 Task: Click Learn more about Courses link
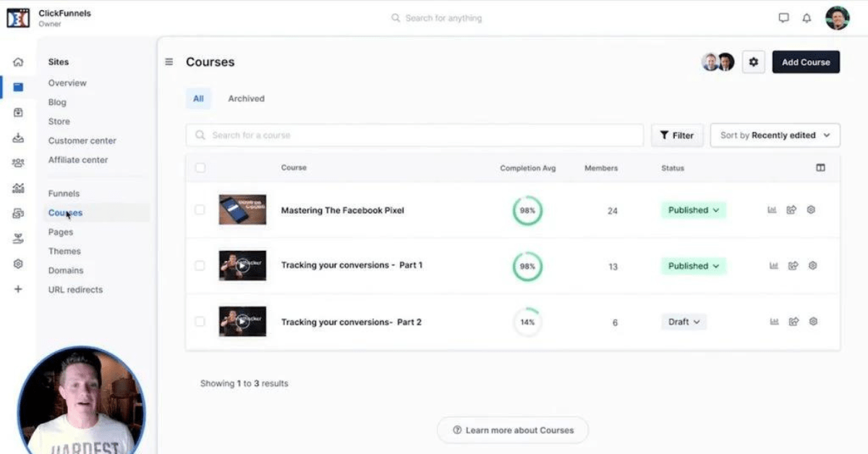tap(513, 430)
